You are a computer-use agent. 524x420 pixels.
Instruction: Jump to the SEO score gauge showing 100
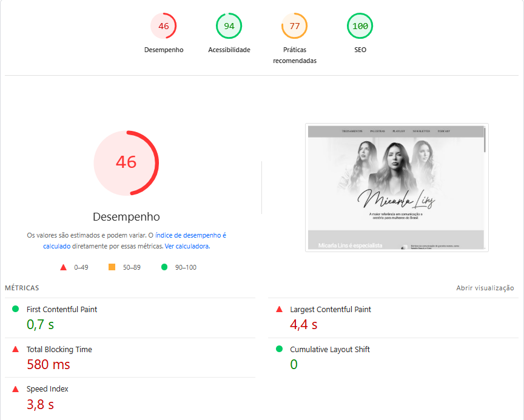coord(360,26)
